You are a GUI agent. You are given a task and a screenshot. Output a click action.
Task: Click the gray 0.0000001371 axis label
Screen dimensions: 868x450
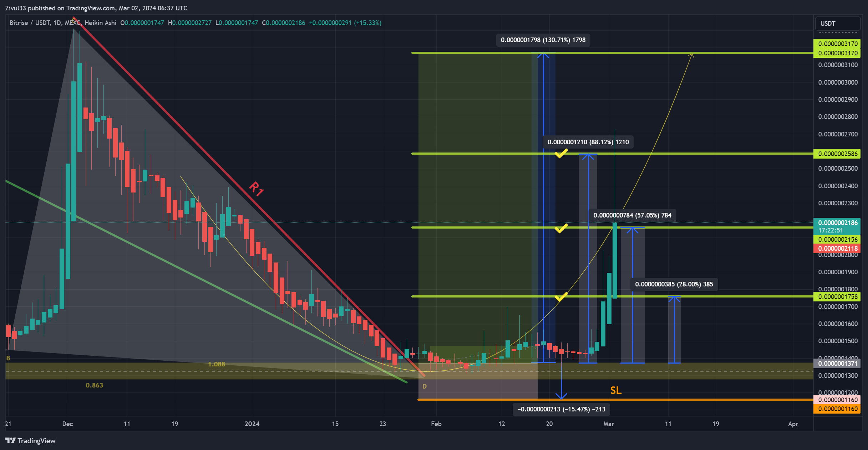[837, 364]
